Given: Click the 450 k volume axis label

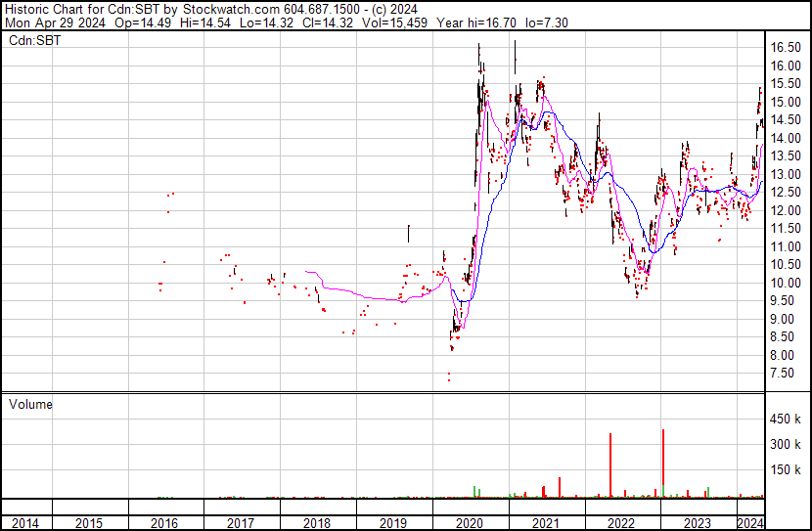Looking at the screenshot, I should click(786, 419).
